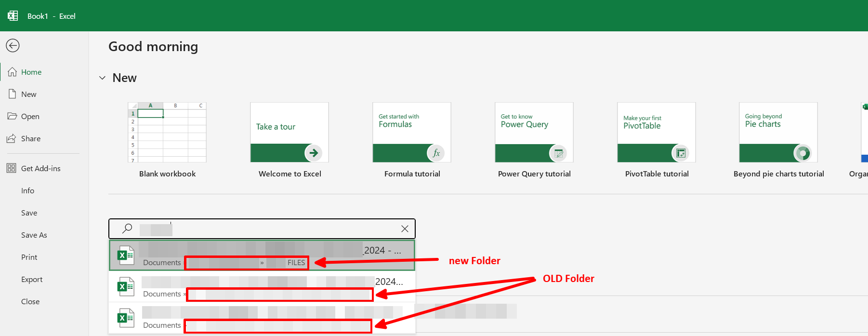Viewport: 868px width, 336px height.
Task: Click Excel file icon of first search result
Action: pos(126,255)
